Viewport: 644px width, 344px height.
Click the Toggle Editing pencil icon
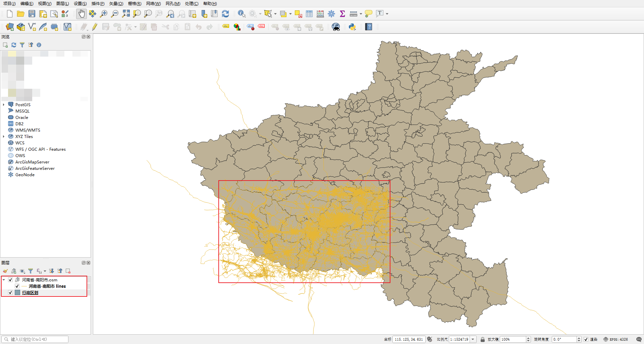click(95, 27)
